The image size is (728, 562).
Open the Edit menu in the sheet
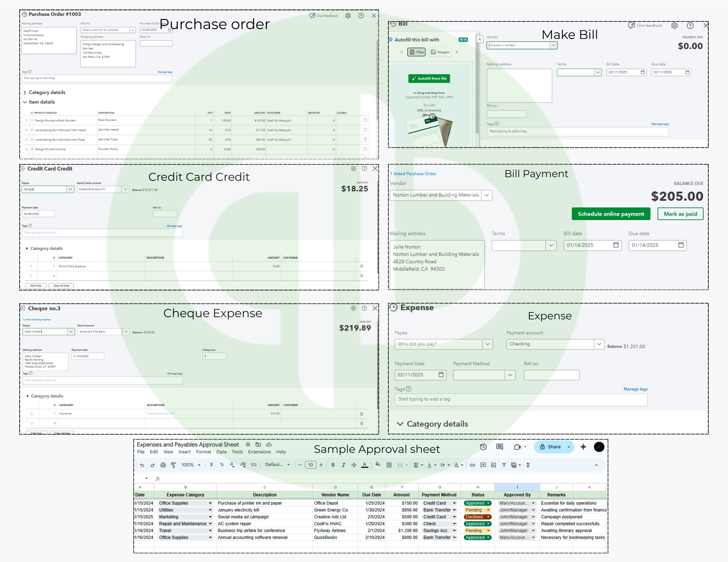154,452
